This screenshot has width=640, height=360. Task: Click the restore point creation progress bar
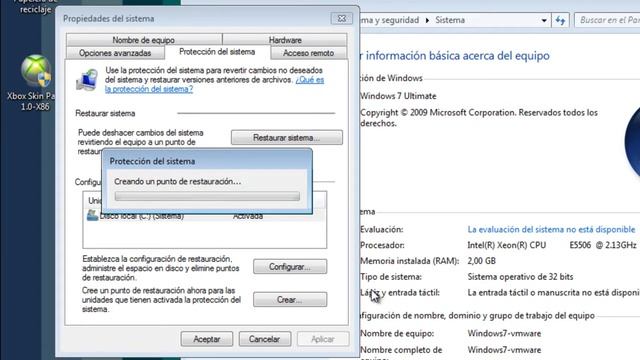click(x=207, y=196)
